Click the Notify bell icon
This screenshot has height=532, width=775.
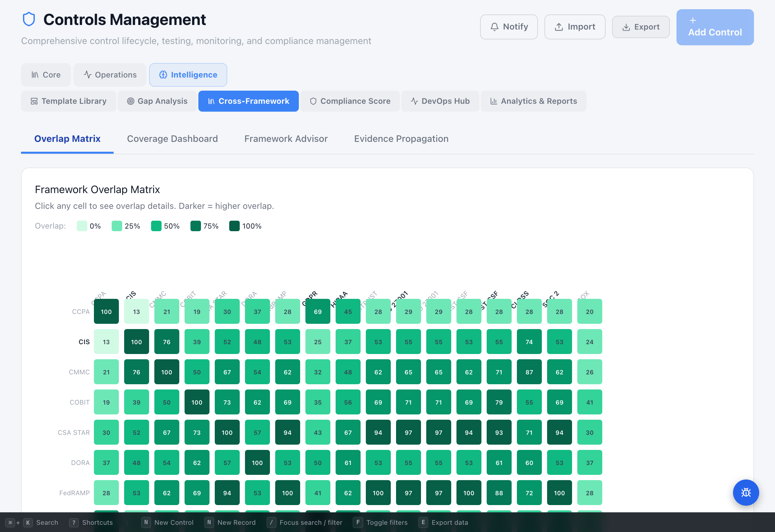494,27
